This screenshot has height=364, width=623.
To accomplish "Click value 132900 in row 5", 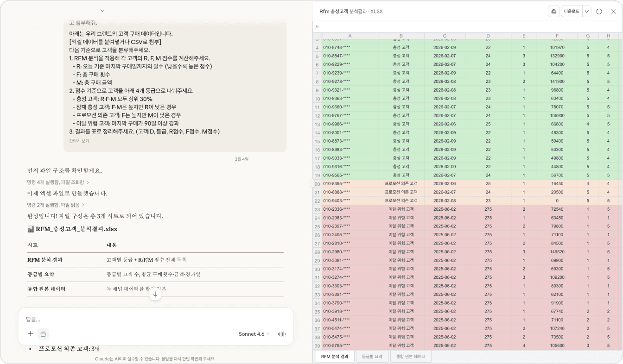I will 557,56.
